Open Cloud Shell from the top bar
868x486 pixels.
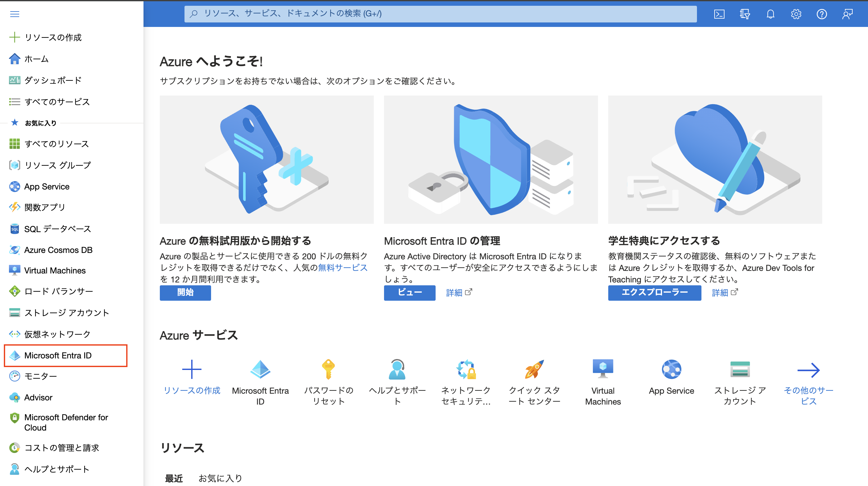(719, 14)
